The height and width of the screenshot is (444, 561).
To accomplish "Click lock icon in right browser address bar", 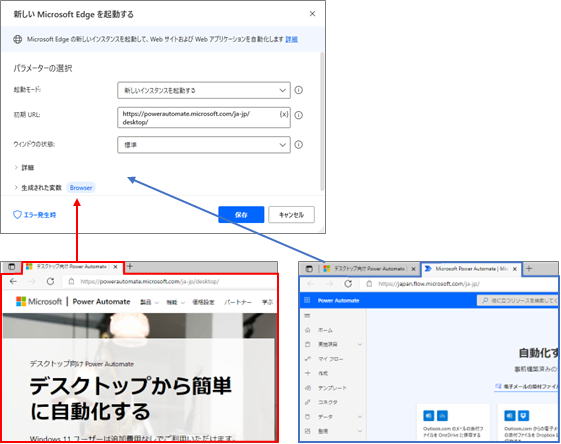I will pos(369,284).
